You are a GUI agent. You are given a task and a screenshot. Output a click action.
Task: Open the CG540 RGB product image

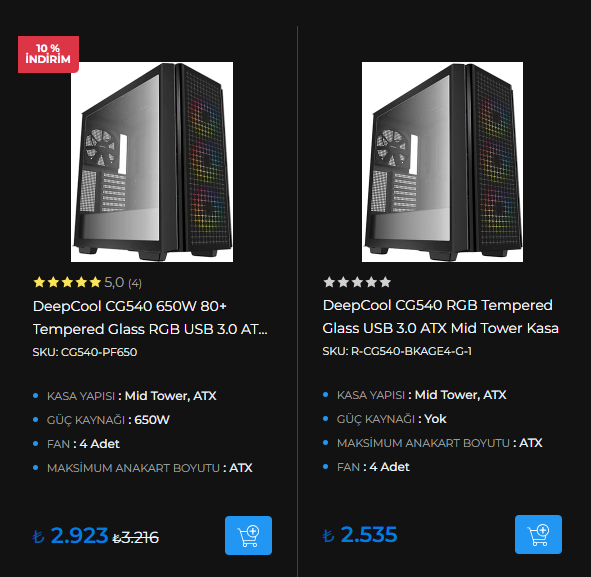pyautogui.click(x=442, y=162)
